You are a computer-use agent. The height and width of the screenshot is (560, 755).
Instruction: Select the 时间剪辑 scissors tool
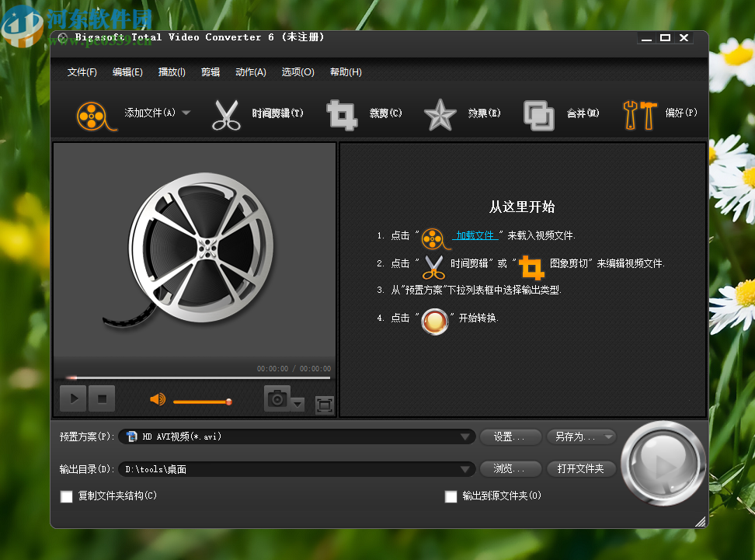click(x=226, y=113)
